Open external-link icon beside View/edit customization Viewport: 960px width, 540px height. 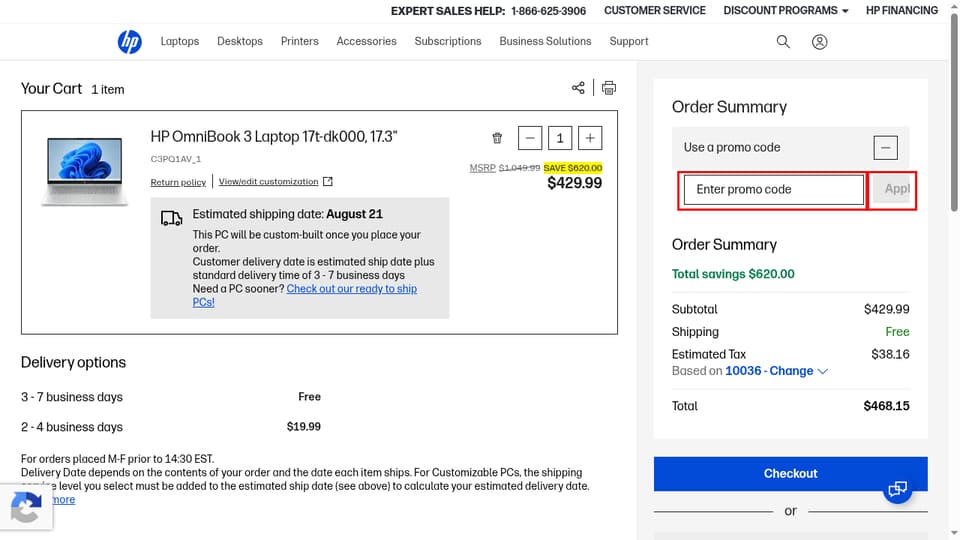[x=328, y=181]
